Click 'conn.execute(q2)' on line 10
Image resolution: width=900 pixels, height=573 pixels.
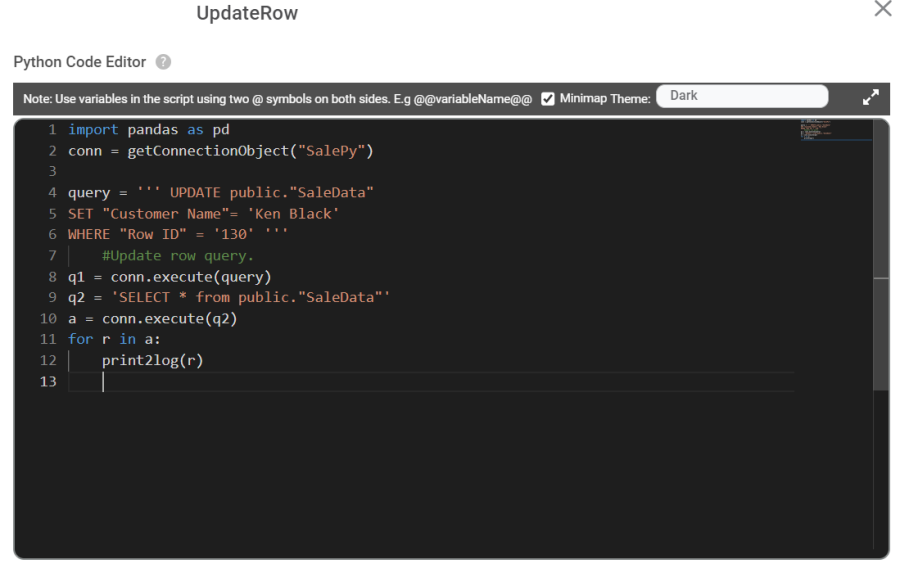tap(169, 319)
